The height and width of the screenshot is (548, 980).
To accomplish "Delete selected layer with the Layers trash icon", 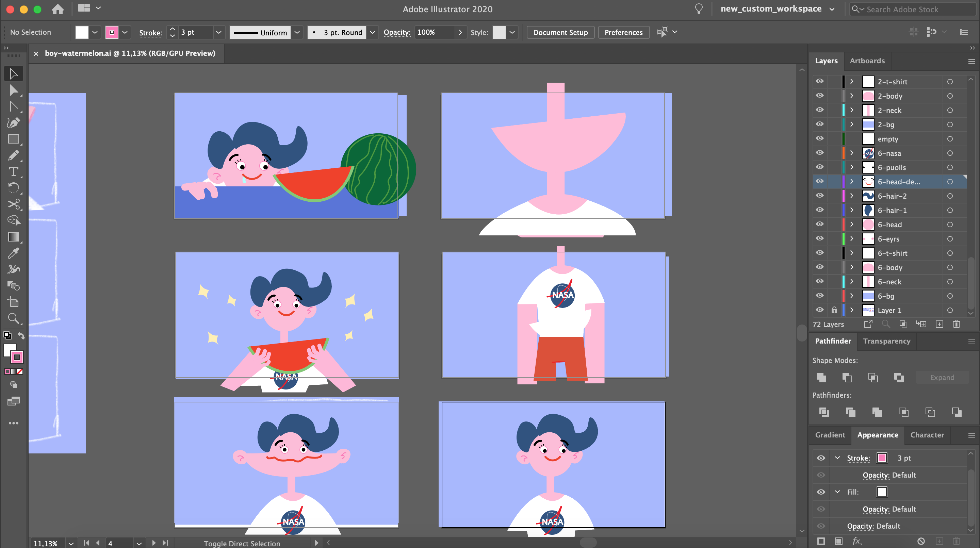I will click(x=957, y=324).
